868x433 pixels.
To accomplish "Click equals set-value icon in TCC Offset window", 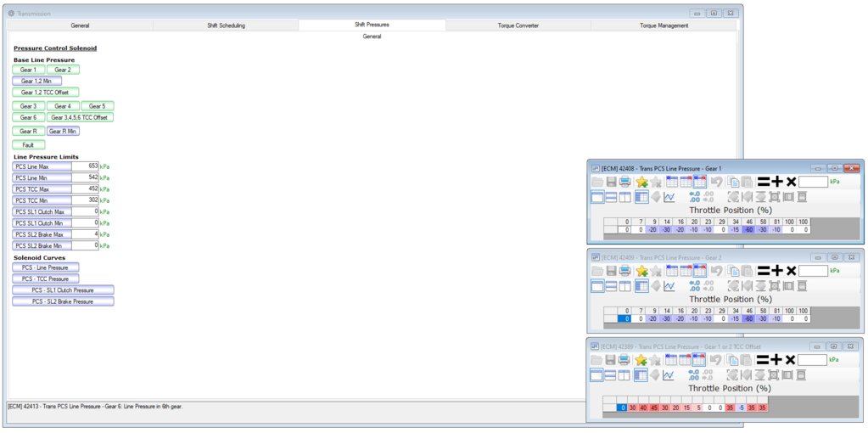I will (x=764, y=359).
